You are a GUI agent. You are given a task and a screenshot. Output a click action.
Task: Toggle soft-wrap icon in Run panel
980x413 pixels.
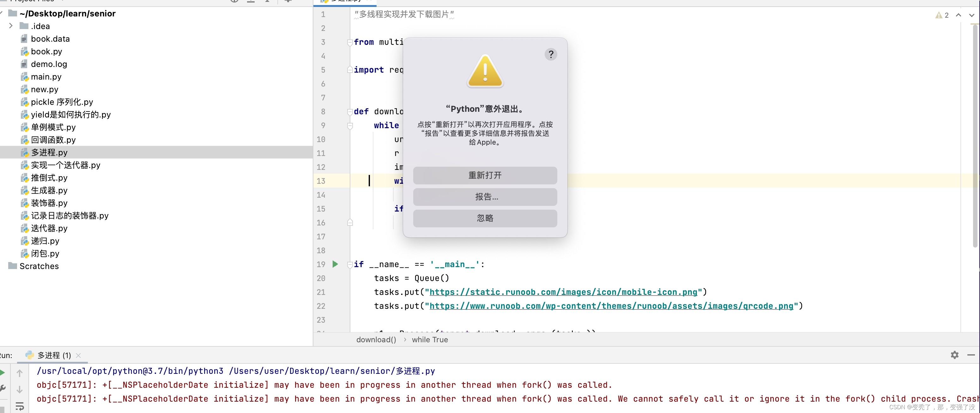pos(20,406)
